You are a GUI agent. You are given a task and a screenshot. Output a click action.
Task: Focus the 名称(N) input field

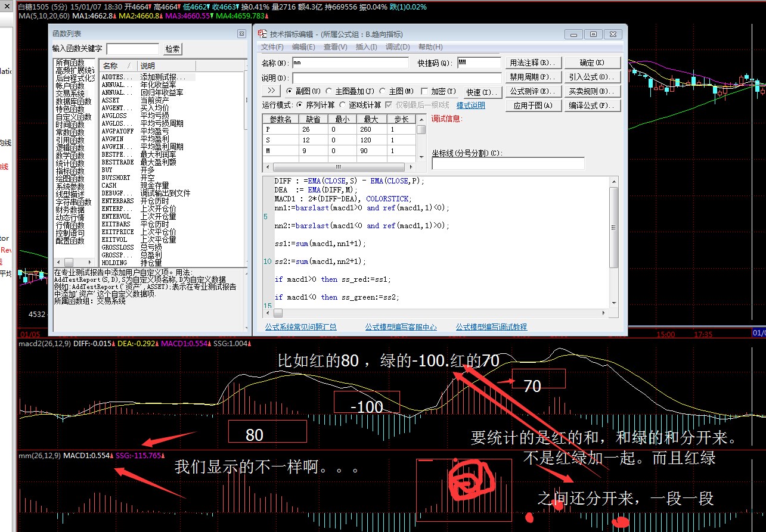click(x=351, y=63)
